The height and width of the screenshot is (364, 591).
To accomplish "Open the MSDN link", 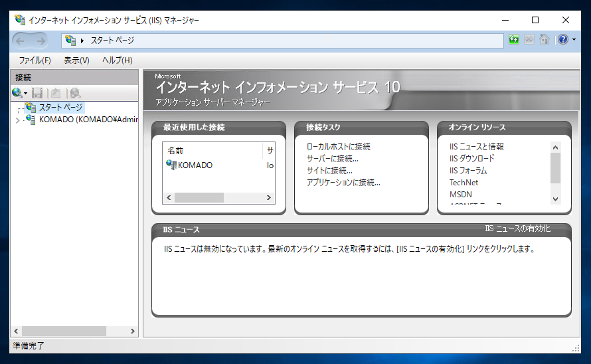I will (x=461, y=195).
